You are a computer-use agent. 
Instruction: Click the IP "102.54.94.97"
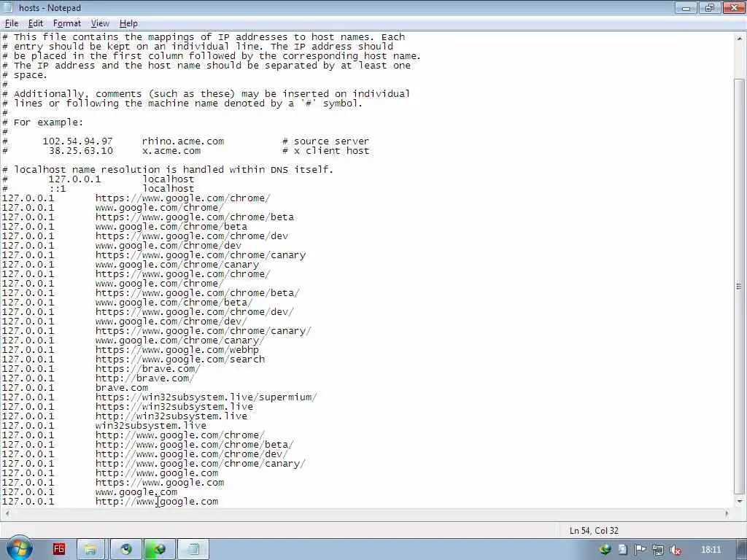[77, 141]
